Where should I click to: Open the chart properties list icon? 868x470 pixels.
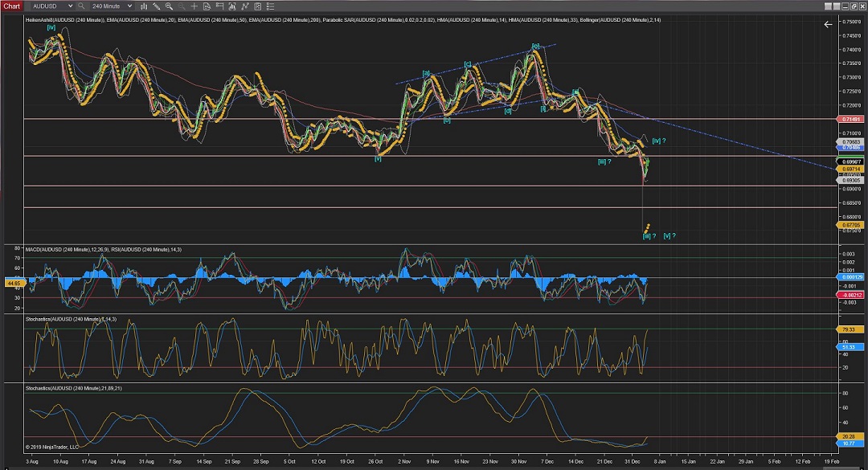tap(271, 6)
